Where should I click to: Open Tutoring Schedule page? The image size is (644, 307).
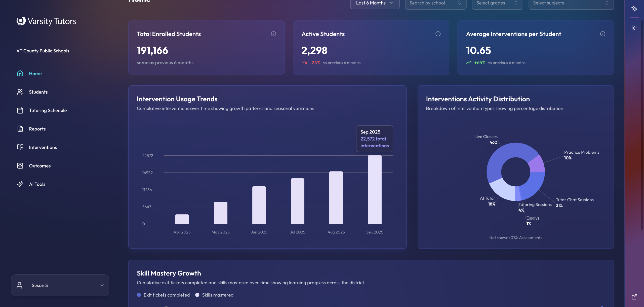click(48, 110)
